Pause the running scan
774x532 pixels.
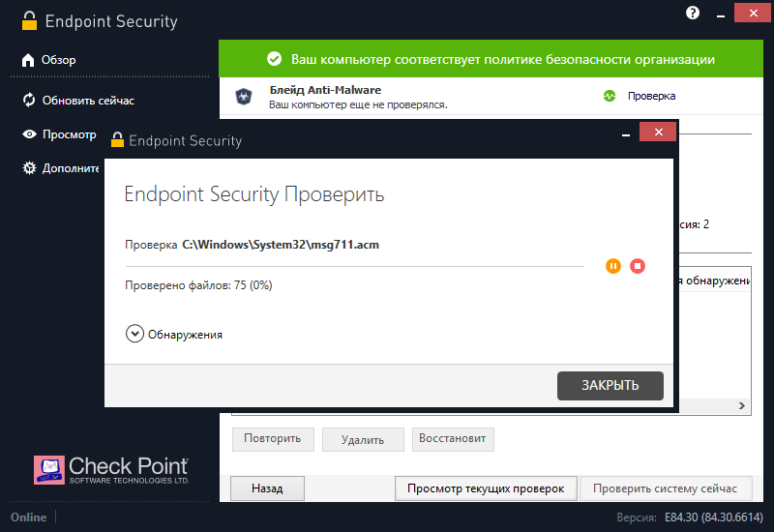pos(613,265)
